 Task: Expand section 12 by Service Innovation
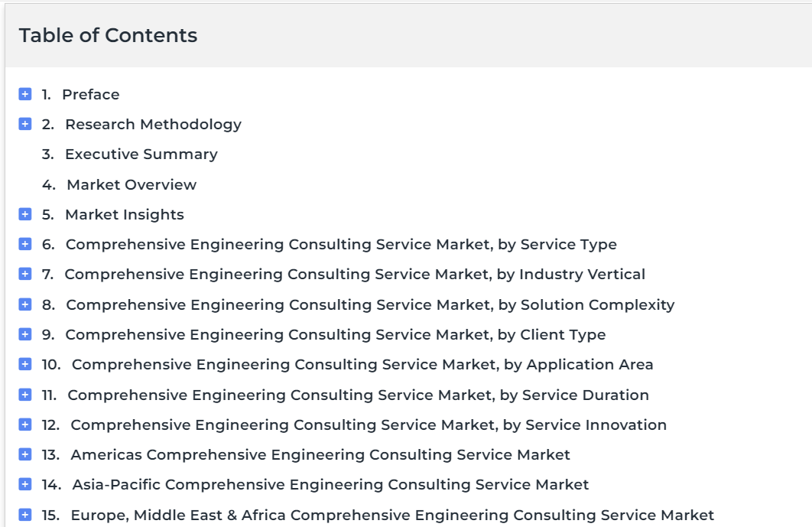25,425
